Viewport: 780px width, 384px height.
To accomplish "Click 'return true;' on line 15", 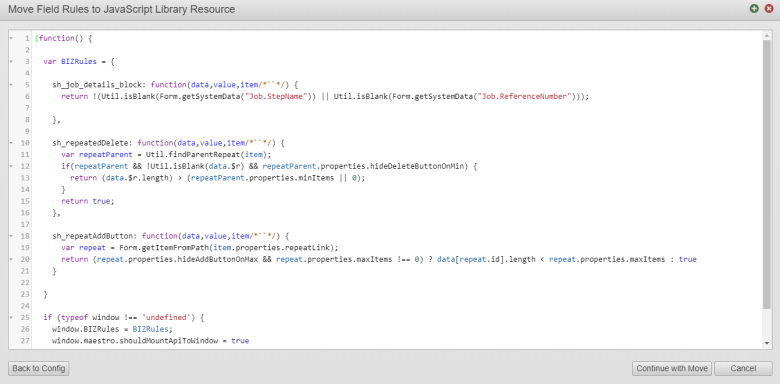I will (x=88, y=201).
